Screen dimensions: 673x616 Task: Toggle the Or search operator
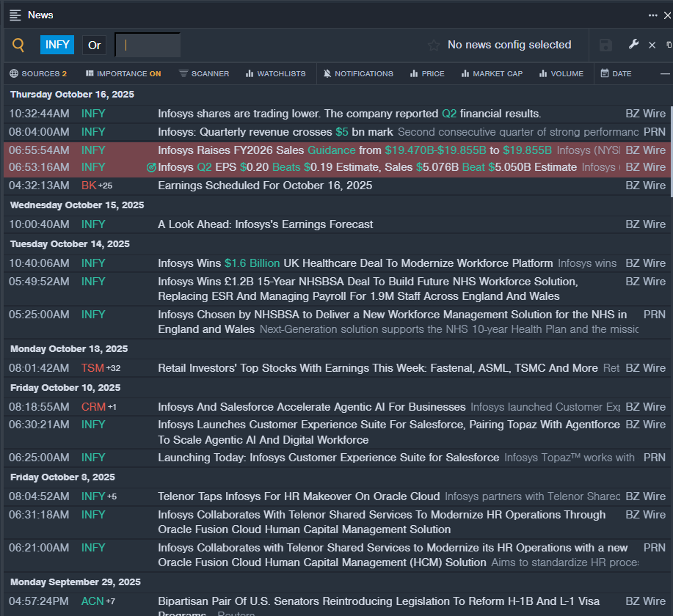[x=95, y=45]
